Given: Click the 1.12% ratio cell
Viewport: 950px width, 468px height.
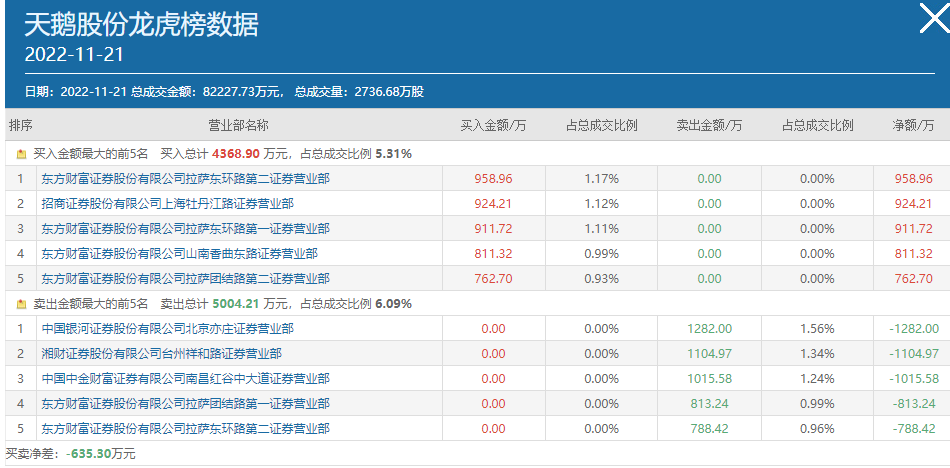Looking at the screenshot, I should point(602,204).
